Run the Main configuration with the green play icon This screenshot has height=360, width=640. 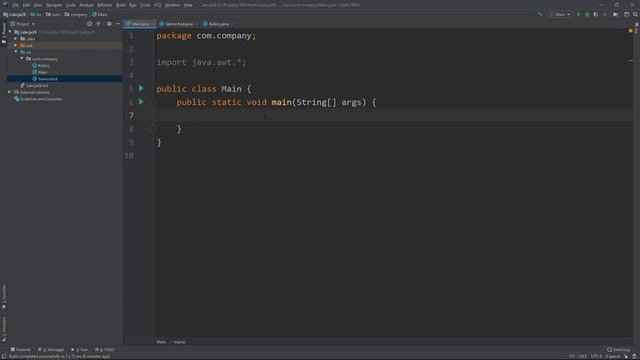pyautogui.click(x=578, y=14)
